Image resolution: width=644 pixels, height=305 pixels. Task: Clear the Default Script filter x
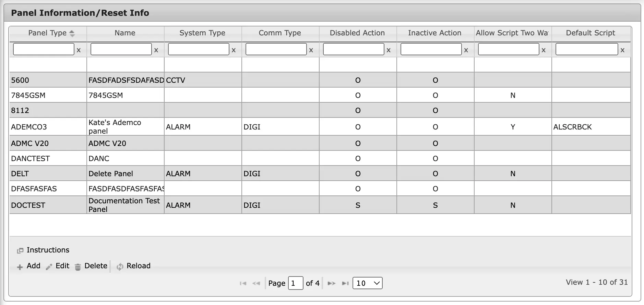pos(622,50)
